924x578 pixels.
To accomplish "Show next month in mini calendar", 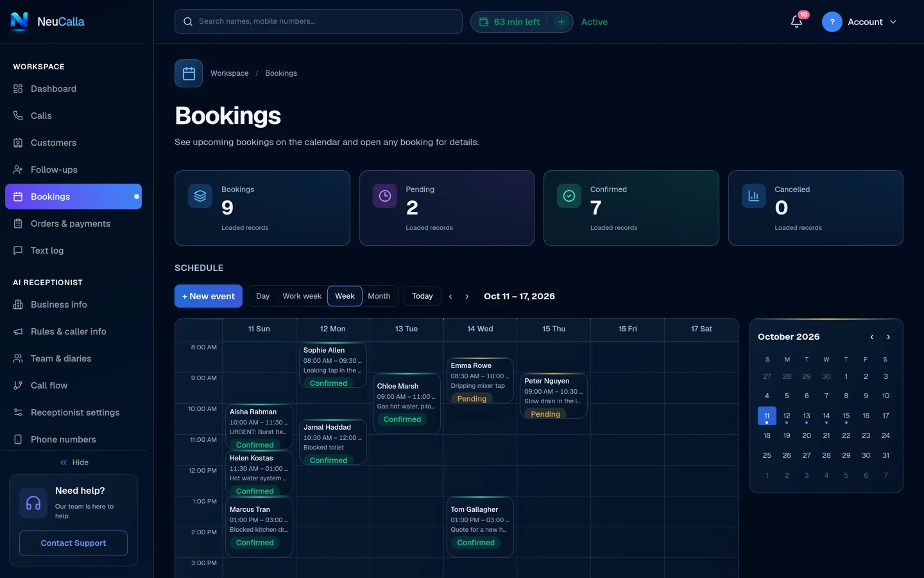I will (889, 337).
